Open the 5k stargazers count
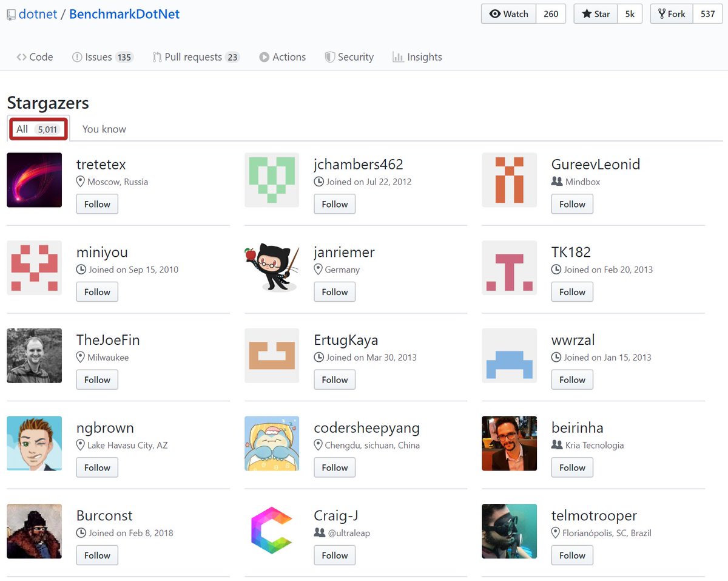728x581 pixels. tap(630, 14)
